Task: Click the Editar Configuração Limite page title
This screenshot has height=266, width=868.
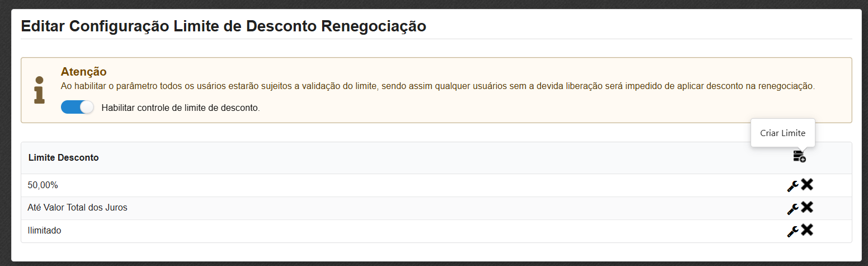Action: 223,26
